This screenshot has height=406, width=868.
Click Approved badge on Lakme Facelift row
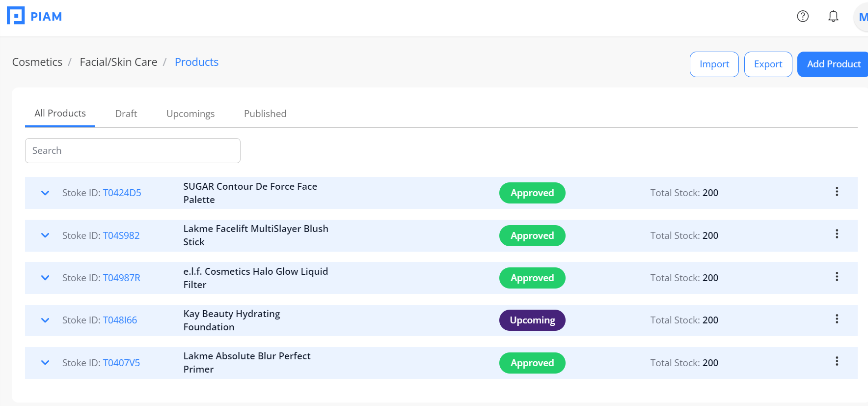coord(532,235)
